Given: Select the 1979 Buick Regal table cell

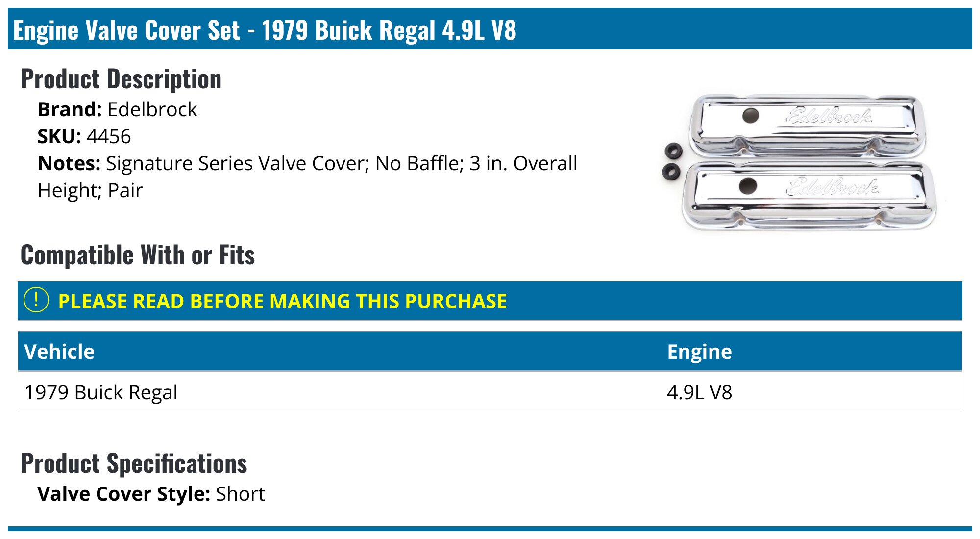Looking at the screenshot, I should point(101,392).
